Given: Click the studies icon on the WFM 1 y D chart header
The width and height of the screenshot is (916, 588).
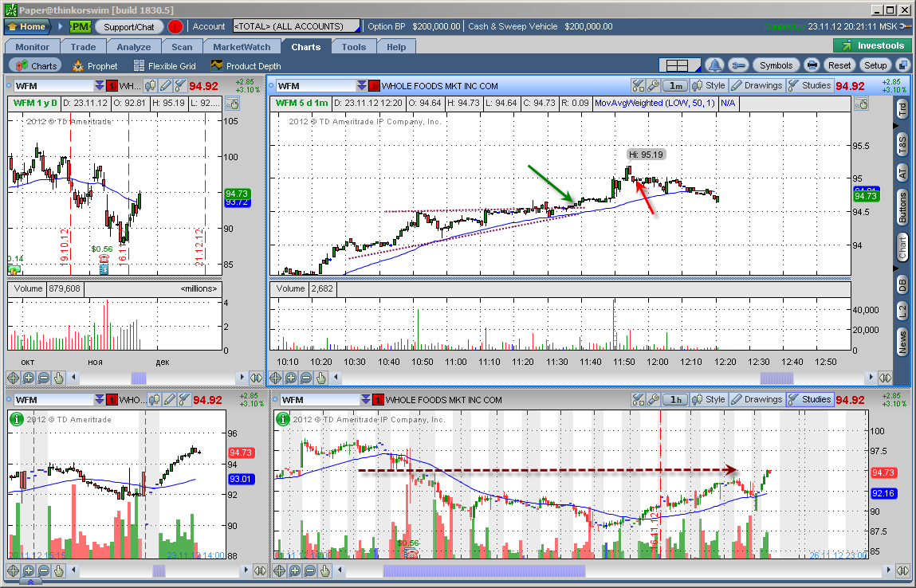Looking at the screenshot, I should pyautogui.click(x=180, y=86).
